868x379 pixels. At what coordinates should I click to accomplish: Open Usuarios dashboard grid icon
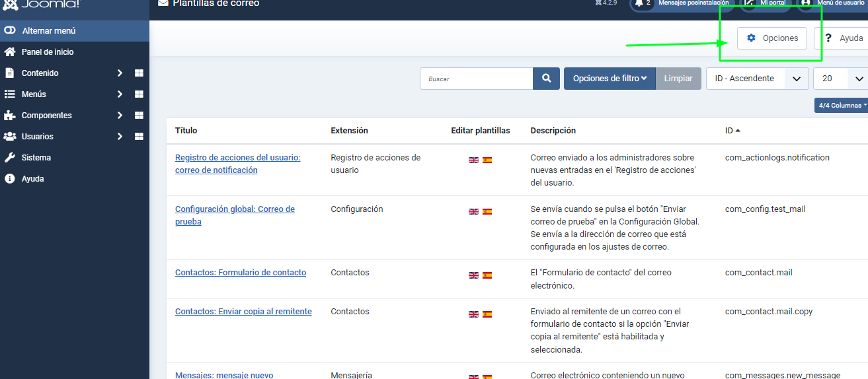point(139,137)
